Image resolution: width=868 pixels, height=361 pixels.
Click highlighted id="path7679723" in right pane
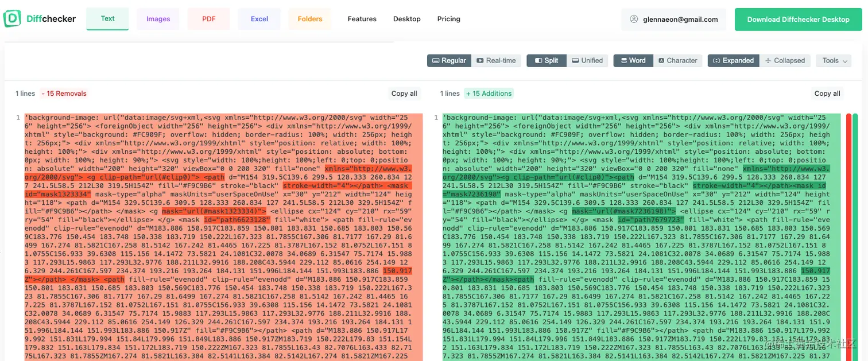[651, 220]
